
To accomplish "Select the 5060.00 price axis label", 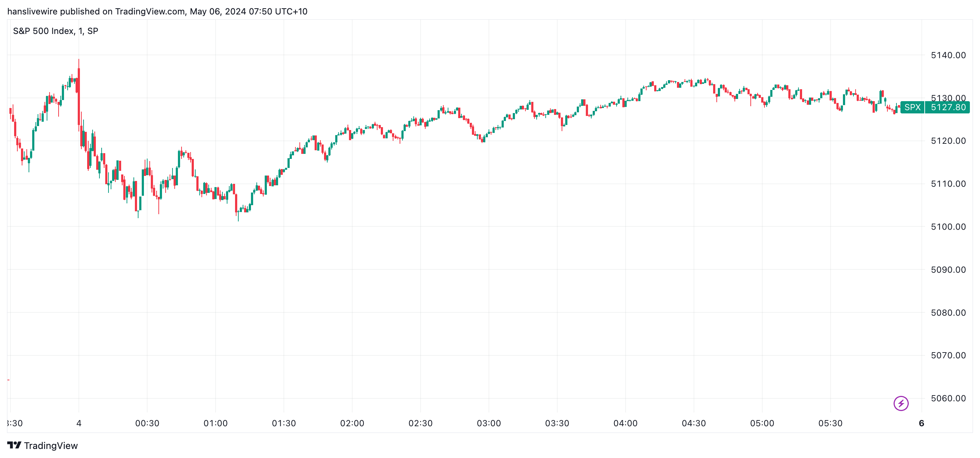I will coord(948,398).
